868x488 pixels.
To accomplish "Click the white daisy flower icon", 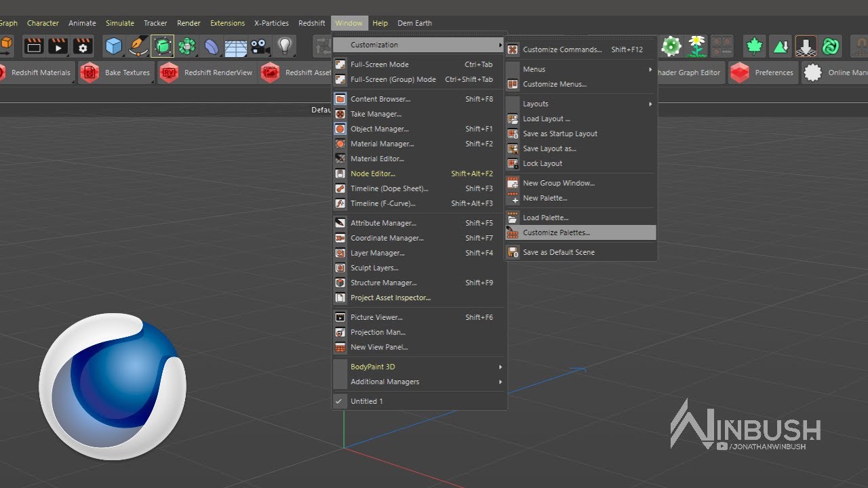I will point(696,45).
